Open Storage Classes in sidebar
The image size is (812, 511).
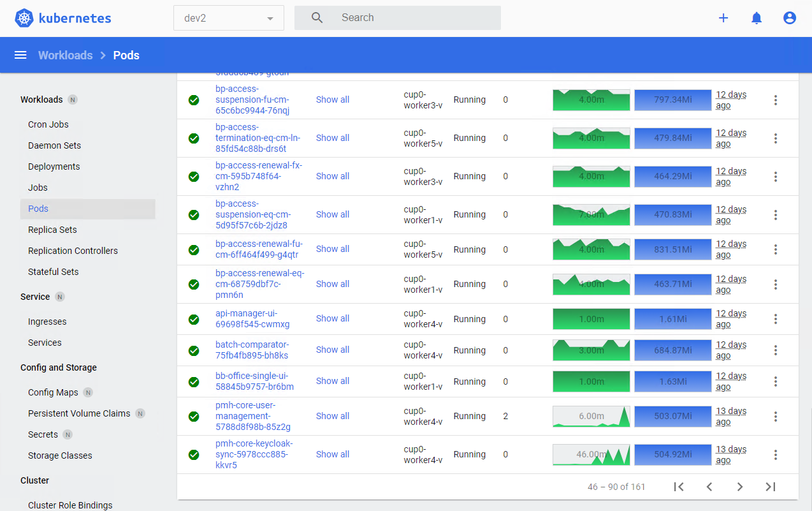(x=60, y=455)
